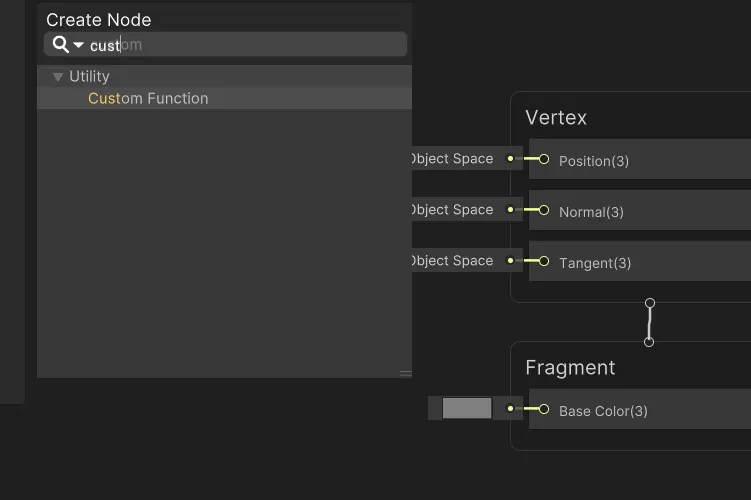Collapse the Utility category triangle
Screen dimensions: 751x500
[x=56, y=77]
